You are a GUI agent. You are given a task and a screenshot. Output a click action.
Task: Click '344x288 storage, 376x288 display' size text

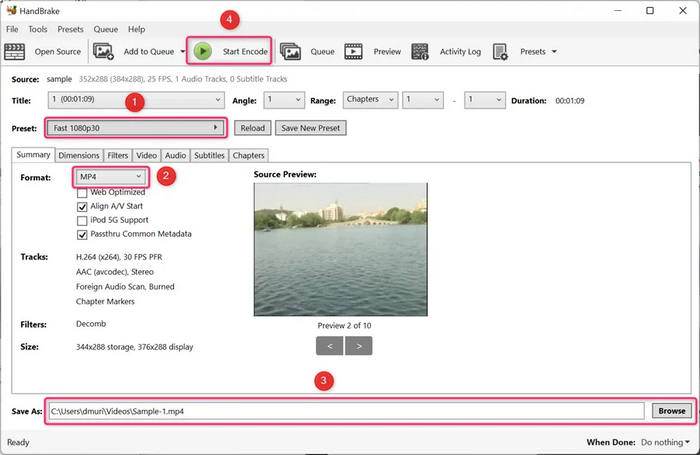[x=134, y=347]
